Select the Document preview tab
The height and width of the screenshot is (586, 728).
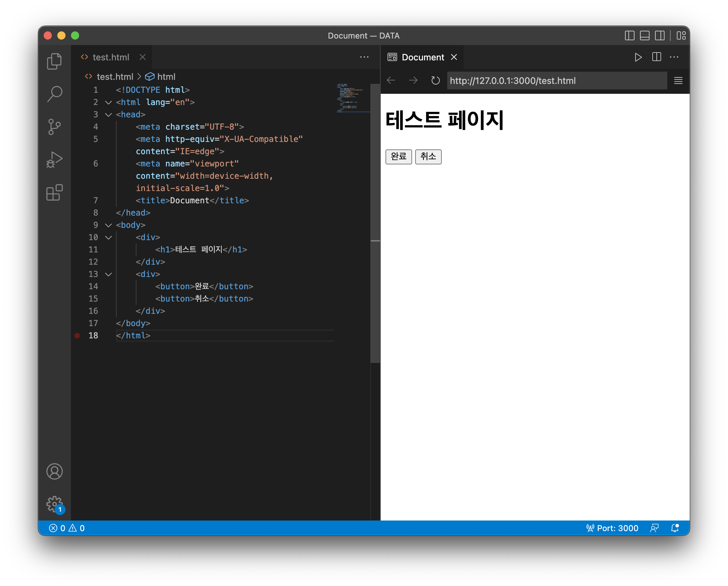[x=423, y=57]
